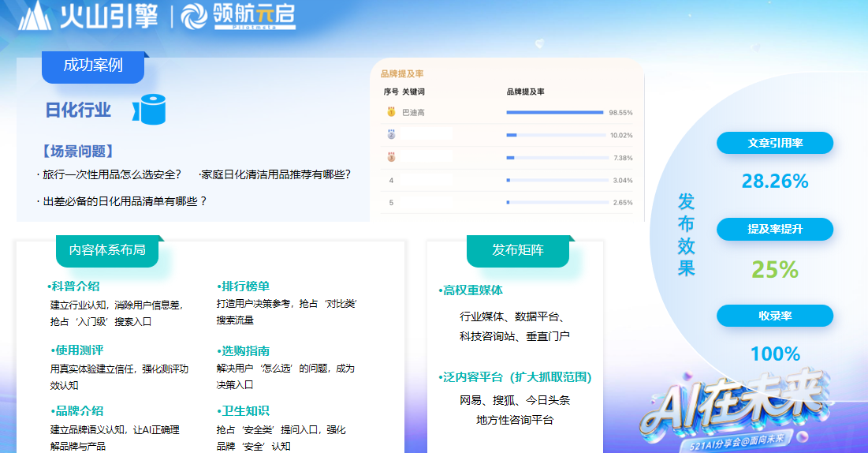Click the progress bar showing 10.02%
Screen dimensions: 868x453
(556, 135)
